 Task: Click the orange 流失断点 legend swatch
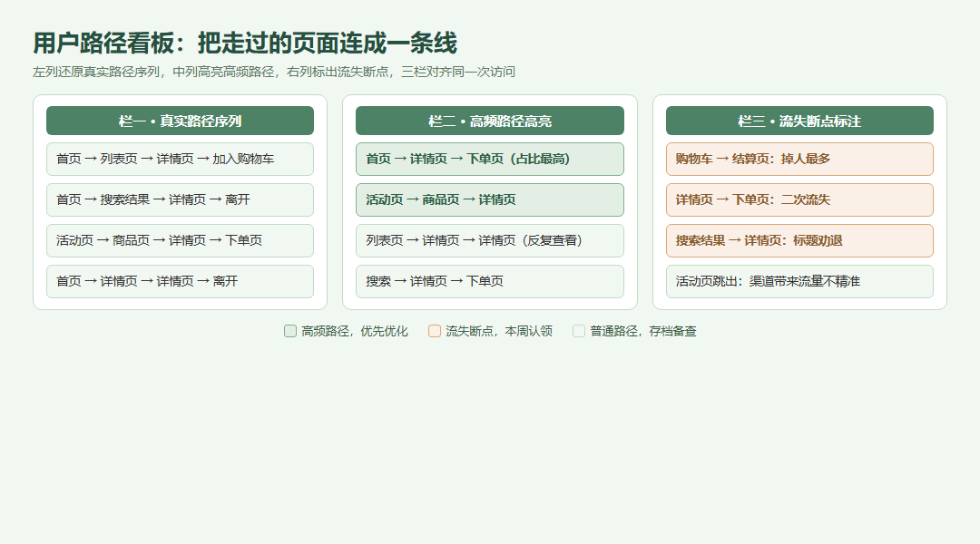coord(435,331)
